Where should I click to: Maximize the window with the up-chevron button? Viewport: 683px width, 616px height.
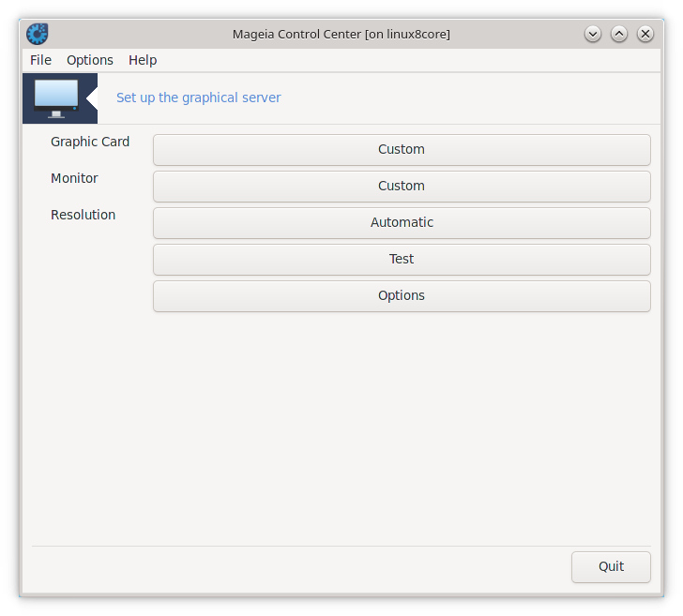coord(619,34)
